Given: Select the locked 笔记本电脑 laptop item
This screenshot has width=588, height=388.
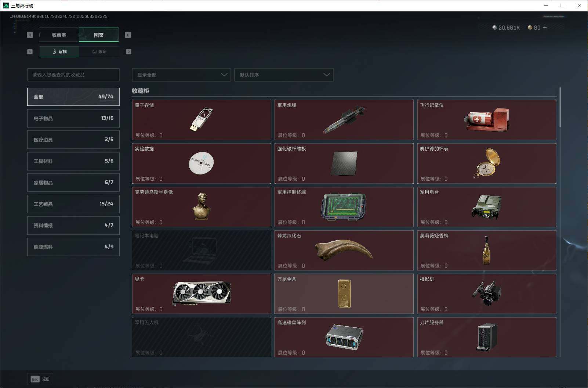Looking at the screenshot, I should pos(202,250).
